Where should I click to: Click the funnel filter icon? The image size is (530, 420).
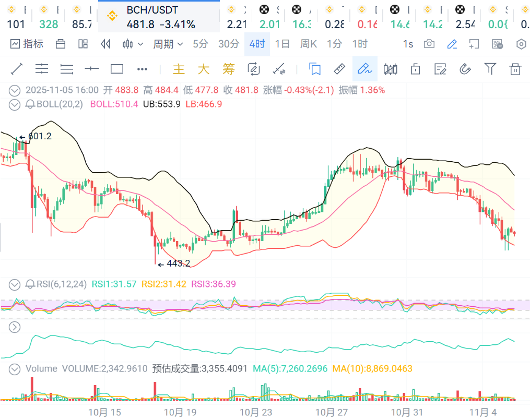pyautogui.click(x=490, y=69)
